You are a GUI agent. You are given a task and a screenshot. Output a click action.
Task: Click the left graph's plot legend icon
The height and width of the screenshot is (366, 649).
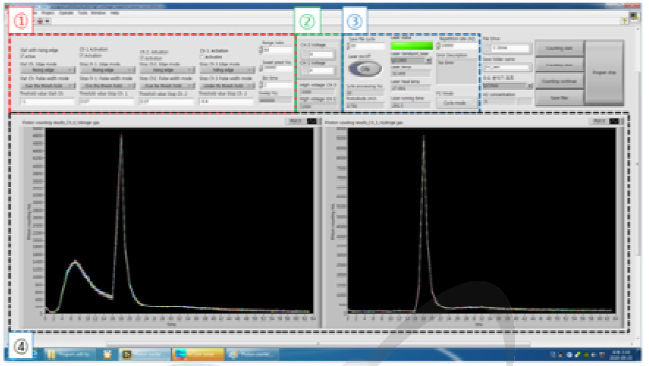click(312, 121)
